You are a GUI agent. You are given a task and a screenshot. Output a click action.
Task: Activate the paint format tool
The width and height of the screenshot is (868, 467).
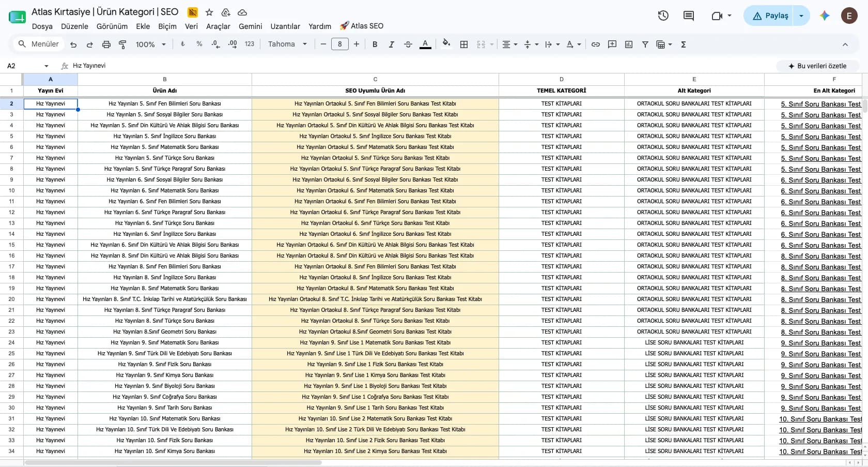point(122,44)
